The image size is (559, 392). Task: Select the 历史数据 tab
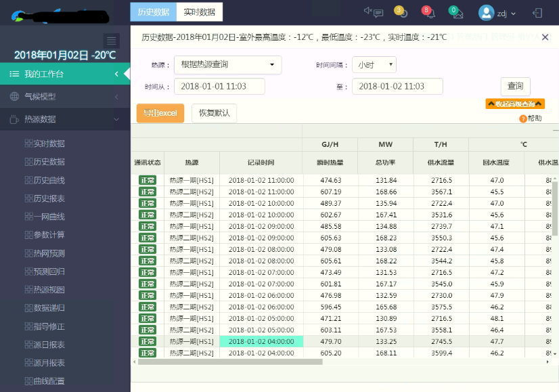pos(153,12)
